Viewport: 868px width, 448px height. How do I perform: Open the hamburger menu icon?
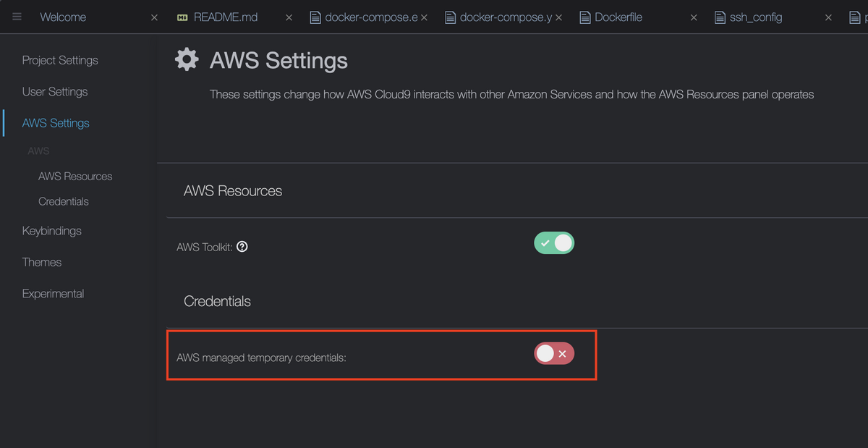tap(17, 17)
